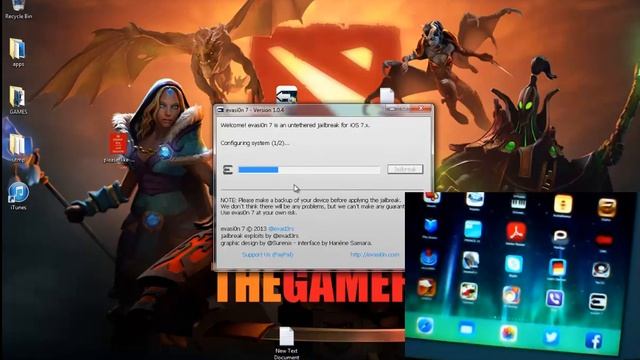This screenshot has height=360, width=640.
Task: Open the @evad3rs link in the evasi0n window
Action: pos(281,229)
